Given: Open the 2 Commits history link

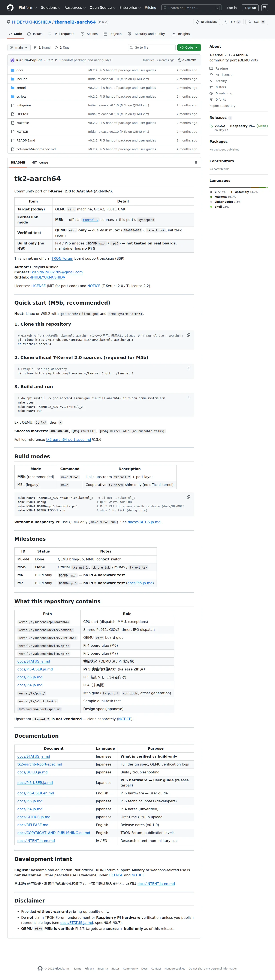Looking at the screenshot, I should [187, 60].
